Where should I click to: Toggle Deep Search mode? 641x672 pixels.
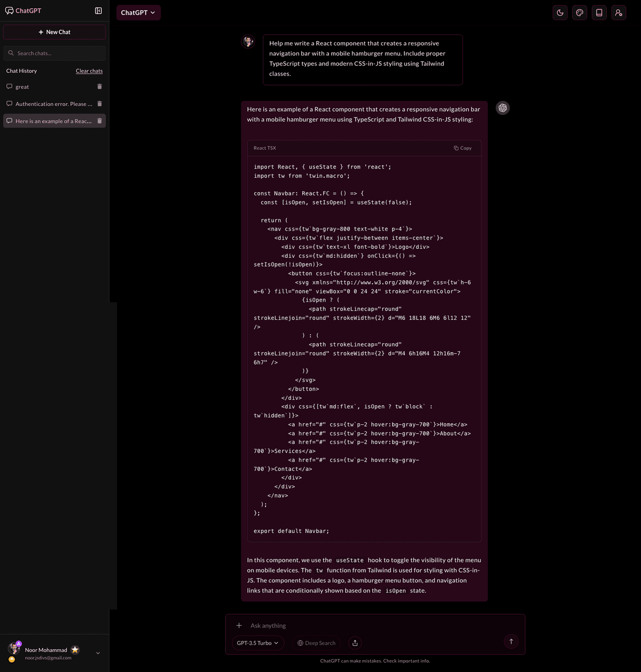click(316, 643)
